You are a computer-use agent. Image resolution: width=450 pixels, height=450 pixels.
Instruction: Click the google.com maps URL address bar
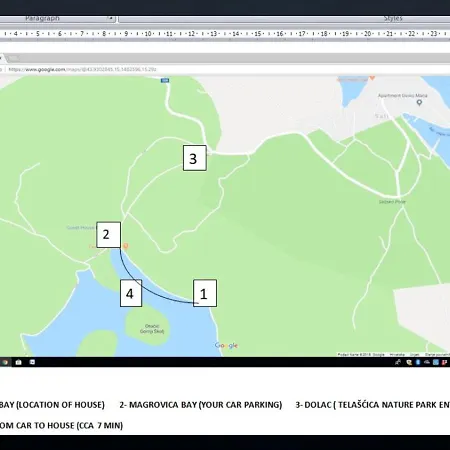click(x=82, y=69)
